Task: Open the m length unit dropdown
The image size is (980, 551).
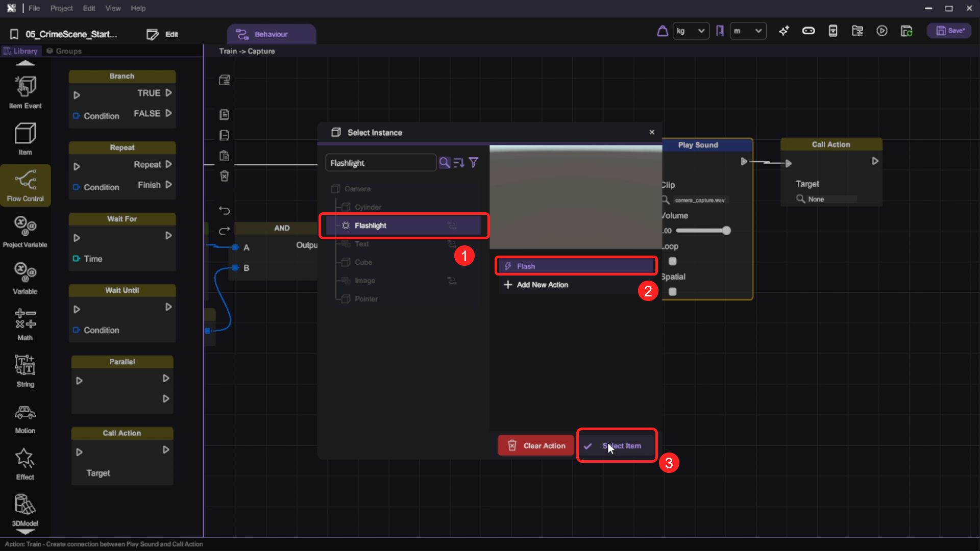Action: tap(748, 31)
